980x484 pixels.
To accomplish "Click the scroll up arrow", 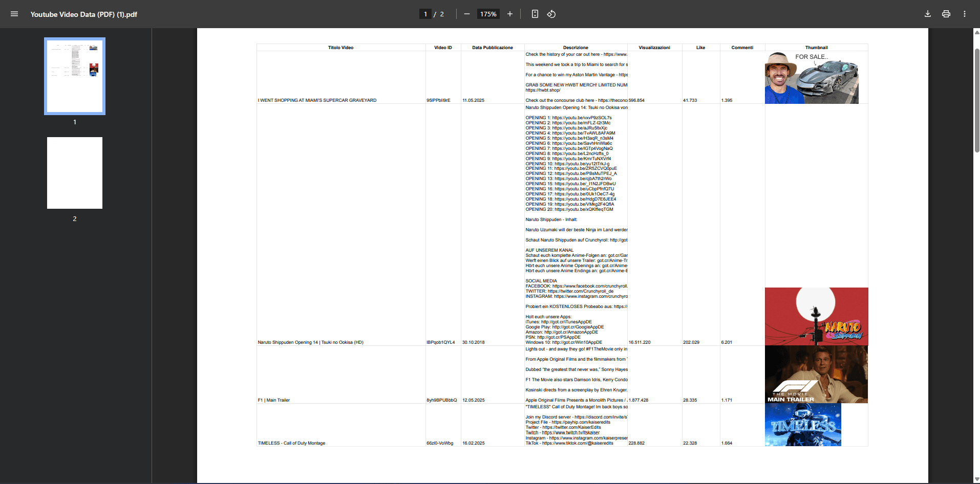I will [976, 32].
